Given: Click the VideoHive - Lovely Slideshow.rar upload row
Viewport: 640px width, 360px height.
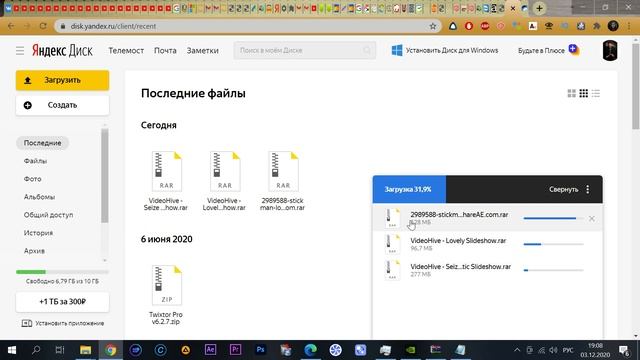Looking at the screenshot, I should tap(487, 244).
